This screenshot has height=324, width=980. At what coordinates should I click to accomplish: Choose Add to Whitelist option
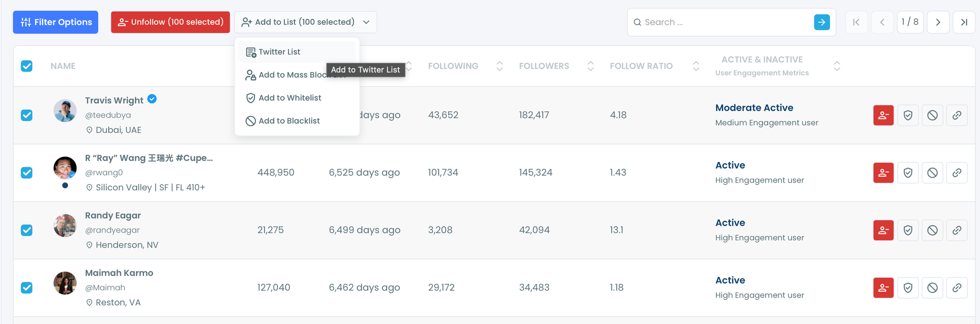pos(290,98)
